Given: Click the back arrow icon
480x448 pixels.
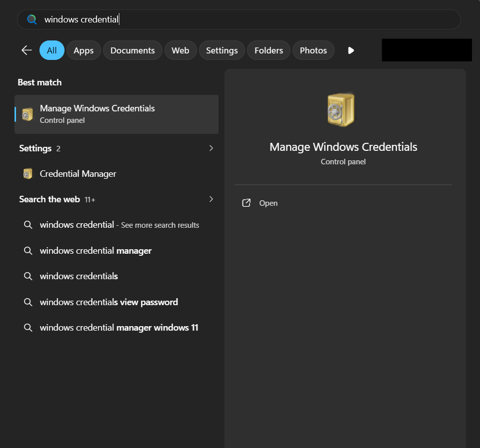Looking at the screenshot, I should (26, 50).
